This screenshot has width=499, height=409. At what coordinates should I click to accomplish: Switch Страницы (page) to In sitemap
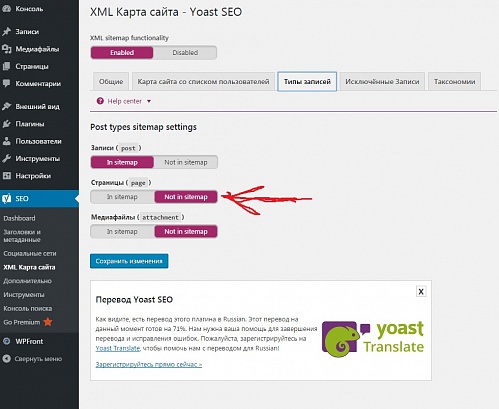(x=122, y=197)
